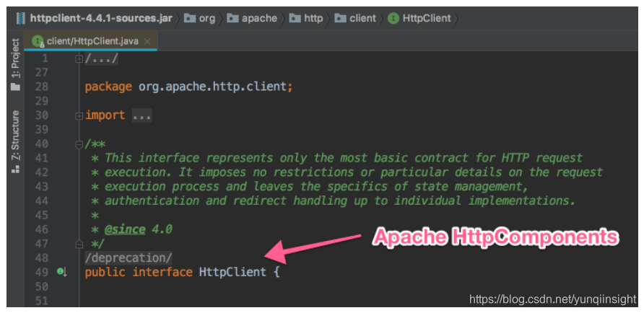The width and height of the screenshot is (644, 313).
Task: Click folder icon beside org breadcrumb
Action: pyautogui.click(x=189, y=19)
